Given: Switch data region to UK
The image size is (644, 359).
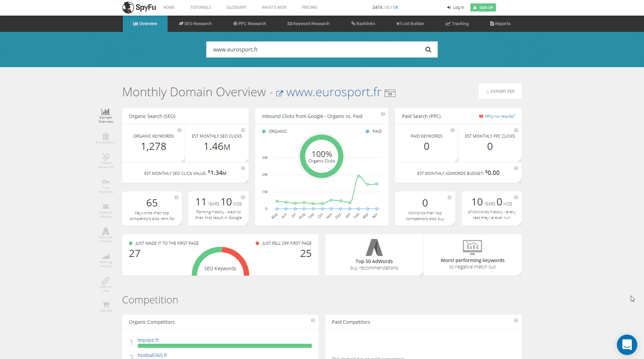Looking at the screenshot, I should pos(396,7).
